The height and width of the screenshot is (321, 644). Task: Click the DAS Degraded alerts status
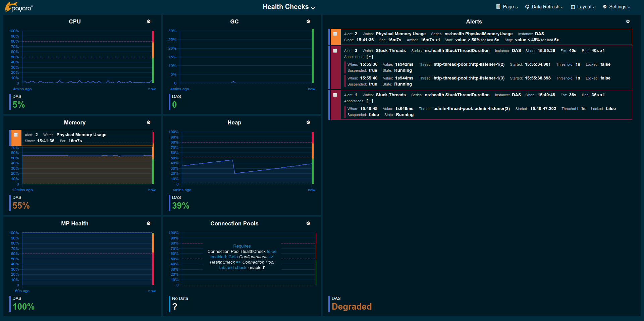351,304
